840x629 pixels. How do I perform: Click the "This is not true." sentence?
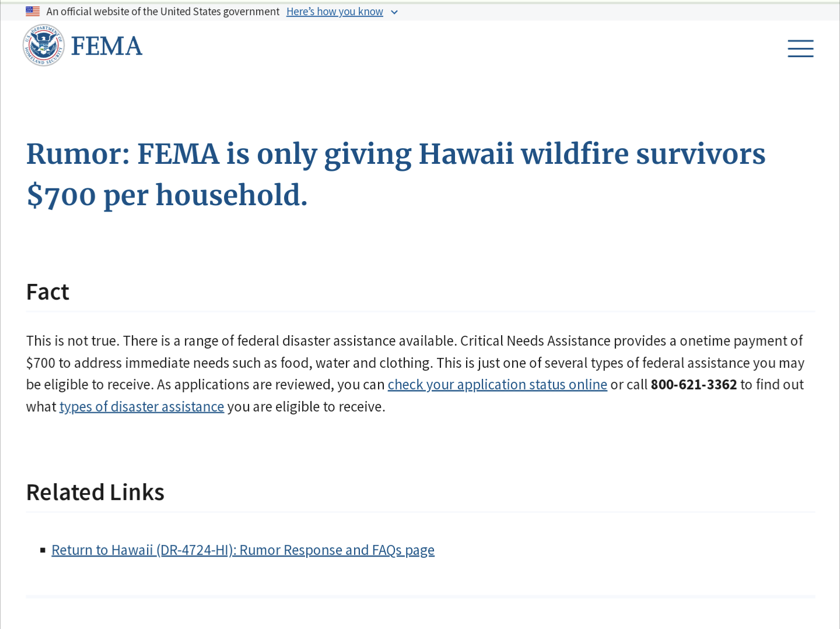tap(72, 341)
